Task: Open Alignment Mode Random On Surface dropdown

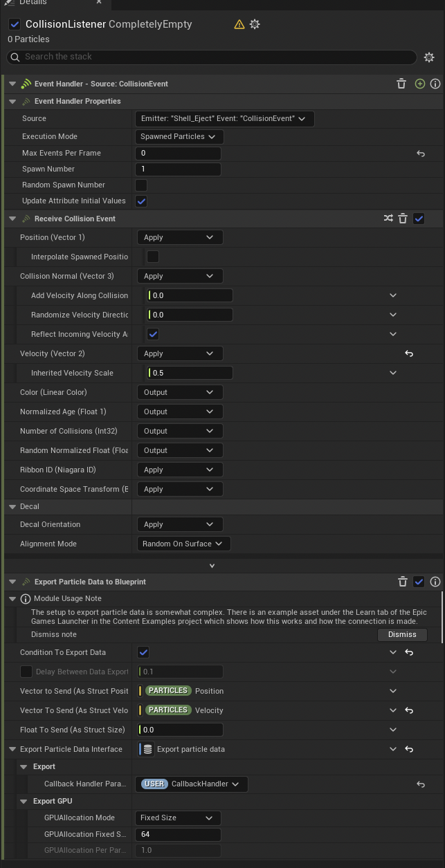Action: pyautogui.click(x=183, y=544)
